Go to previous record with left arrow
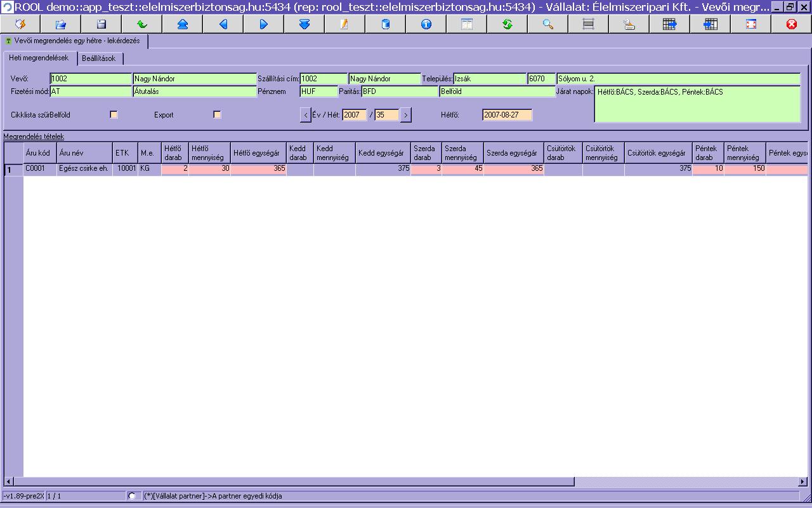812x508 pixels. (223, 24)
